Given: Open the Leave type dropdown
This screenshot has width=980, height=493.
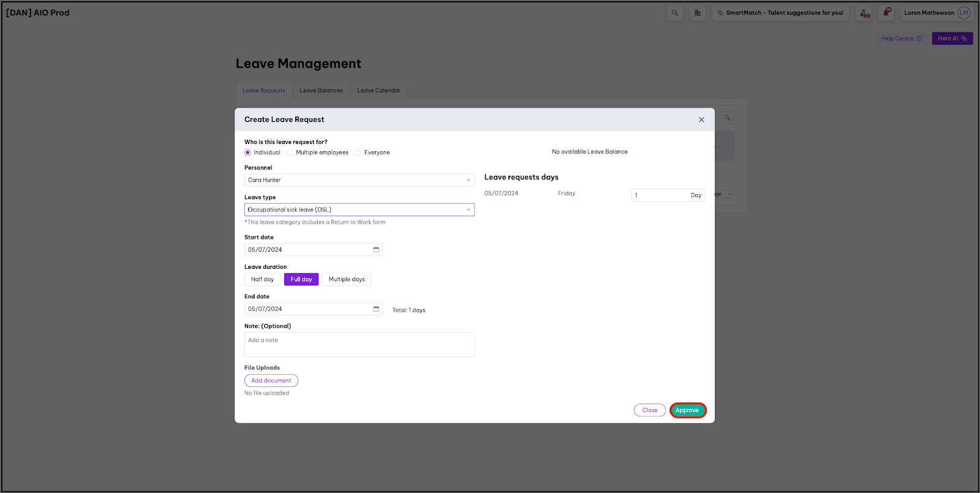Looking at the screenshot, I should (359, 210).
